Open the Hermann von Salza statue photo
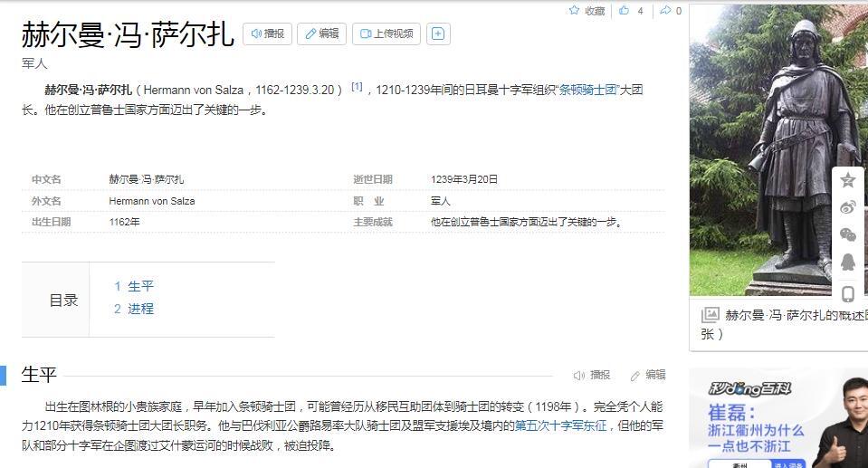868x468 pixels. pyautogui.click(x=778, y=149)
